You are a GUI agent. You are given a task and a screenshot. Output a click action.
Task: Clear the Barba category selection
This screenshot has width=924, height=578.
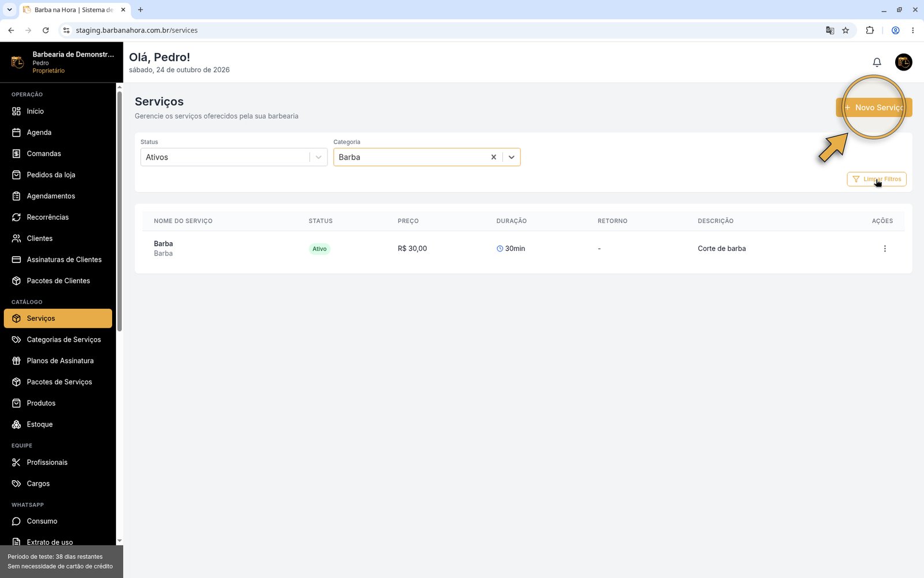click(494, 157)
